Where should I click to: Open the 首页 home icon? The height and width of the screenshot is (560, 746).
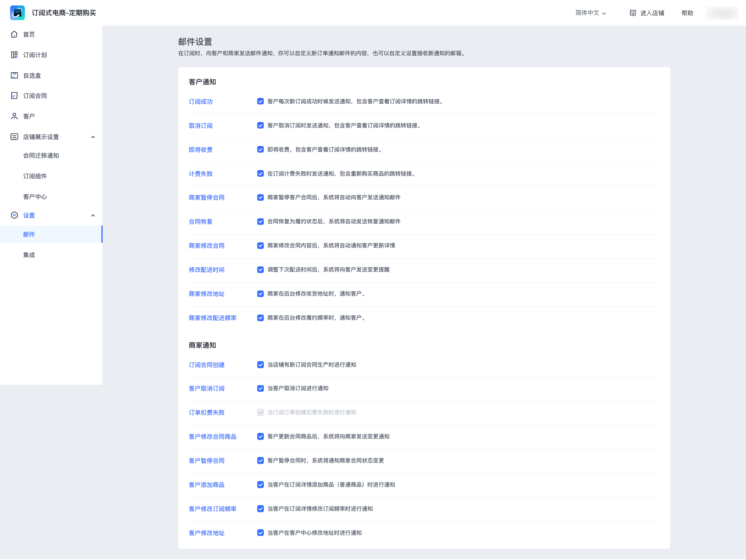[14, 34]
